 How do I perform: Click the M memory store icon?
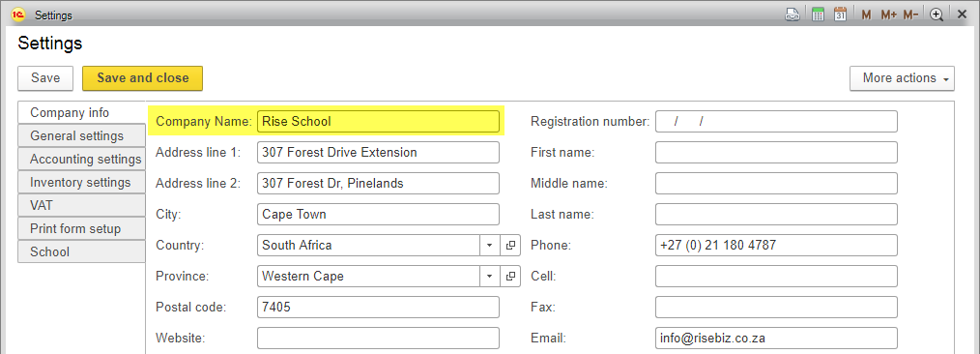[866, 15]
